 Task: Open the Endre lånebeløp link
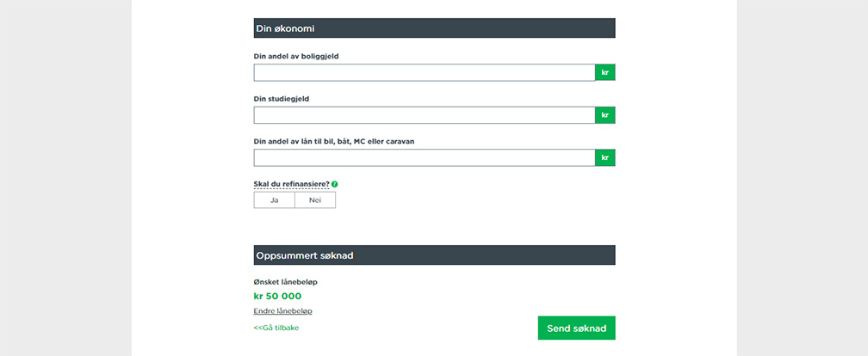click(282, 311)
